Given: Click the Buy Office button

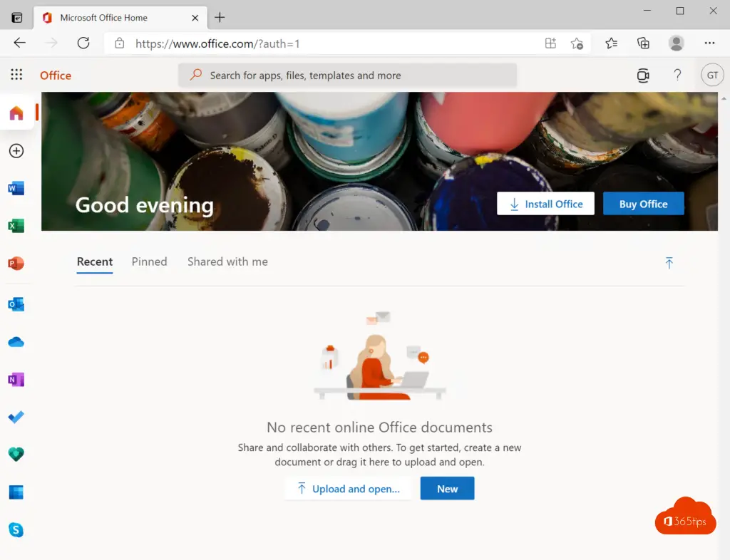Looking at the screenshot, I should [643, 204].
